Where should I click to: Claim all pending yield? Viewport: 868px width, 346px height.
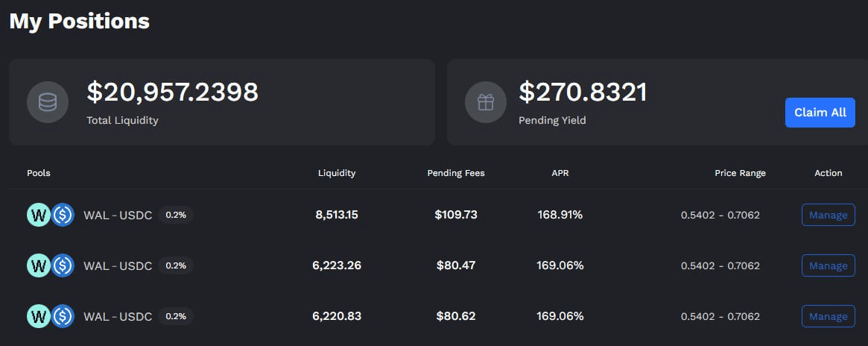click(x=820, y=113)
